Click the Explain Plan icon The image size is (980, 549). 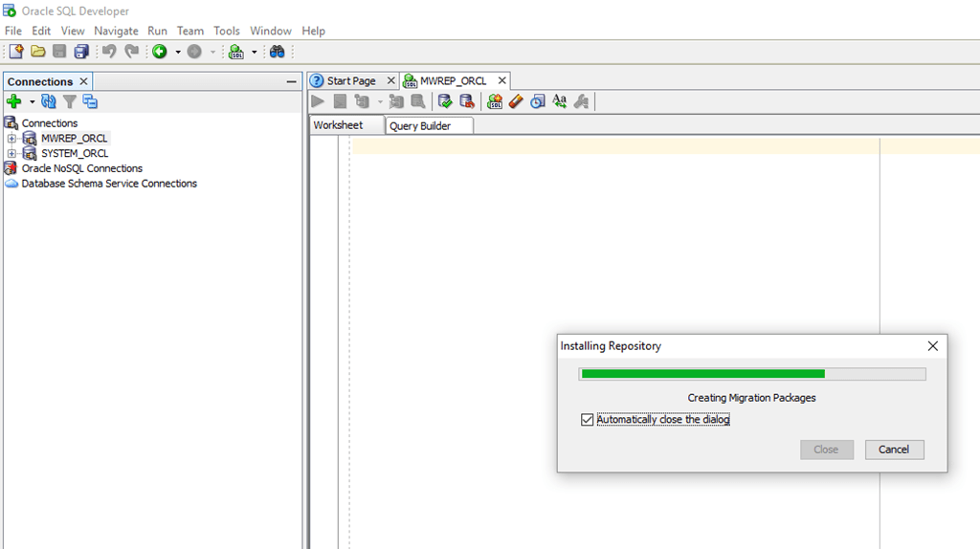click(395, 101)
